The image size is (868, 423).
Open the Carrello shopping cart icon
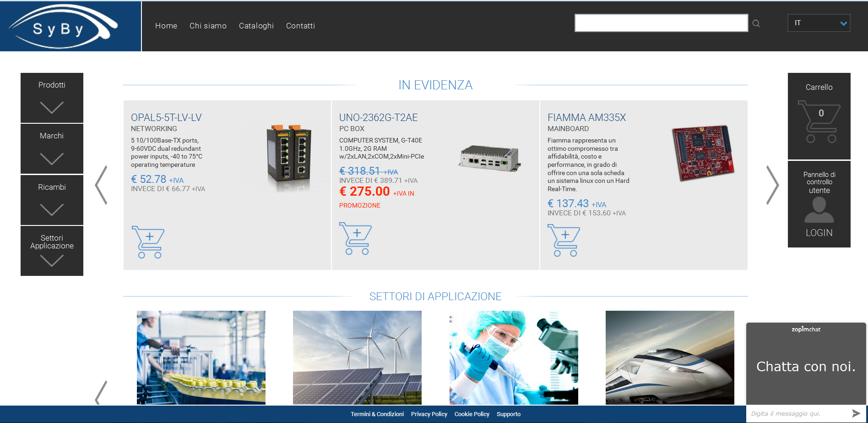pyautogui.click(x=819, y=122)
